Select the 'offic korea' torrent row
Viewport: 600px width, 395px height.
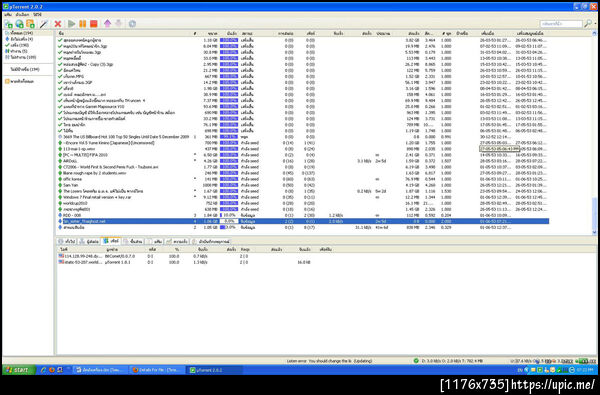pyautogui.click(x=302, y=179)
